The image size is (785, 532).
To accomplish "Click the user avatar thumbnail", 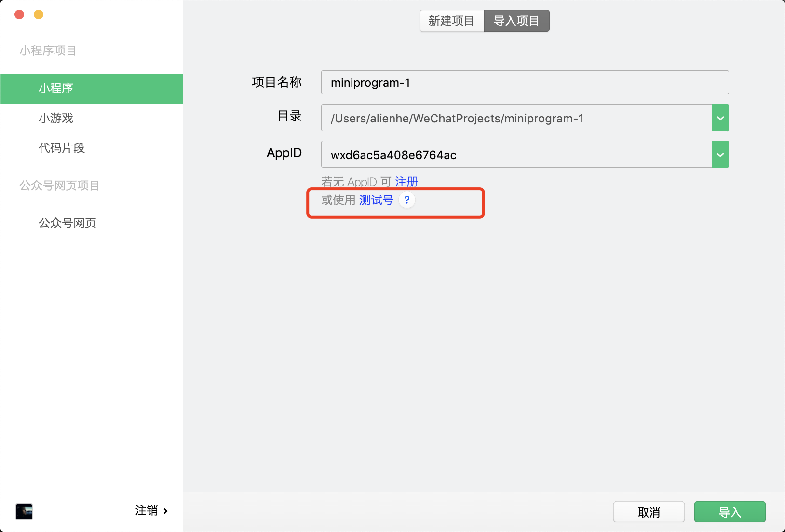I will coord(24,511).
